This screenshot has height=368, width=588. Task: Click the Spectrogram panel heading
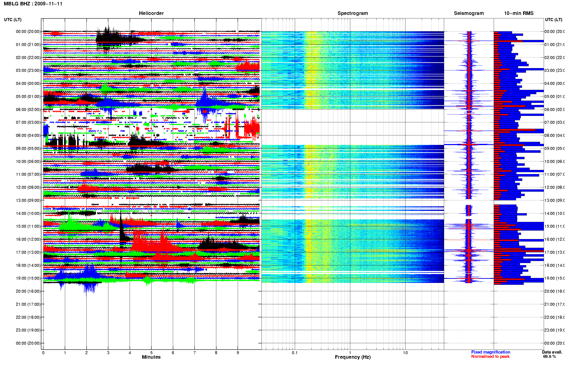click(353, 13)
